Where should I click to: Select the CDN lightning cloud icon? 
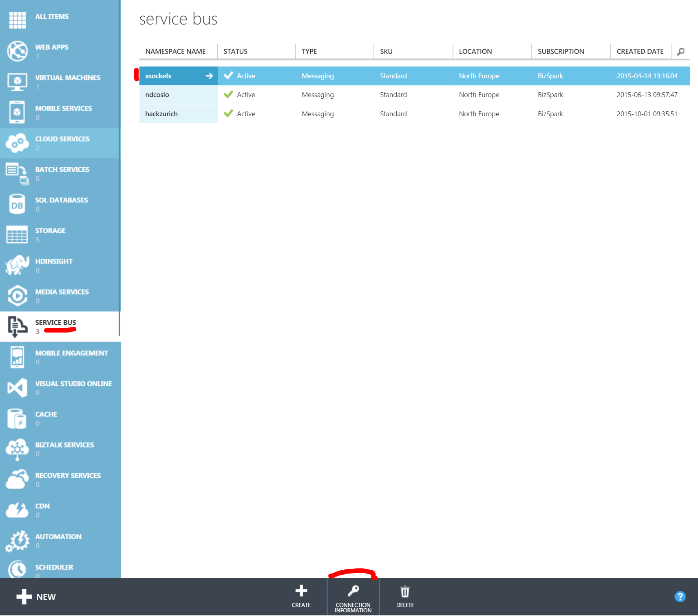coord(17,510)
